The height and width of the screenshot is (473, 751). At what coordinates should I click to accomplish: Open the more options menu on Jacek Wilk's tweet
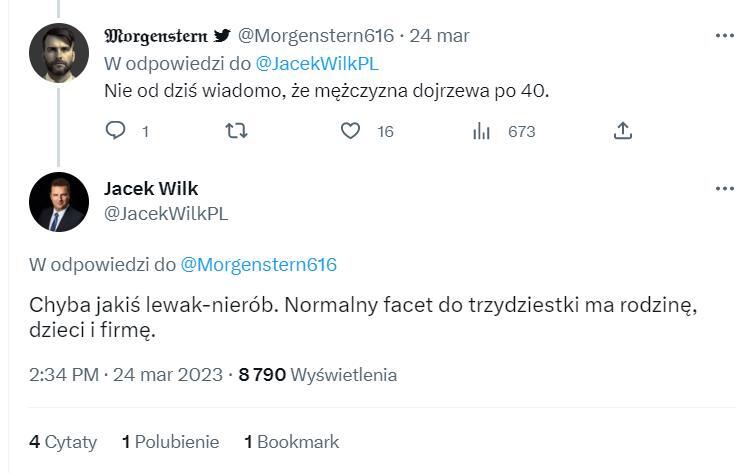[x=725, y=188]
